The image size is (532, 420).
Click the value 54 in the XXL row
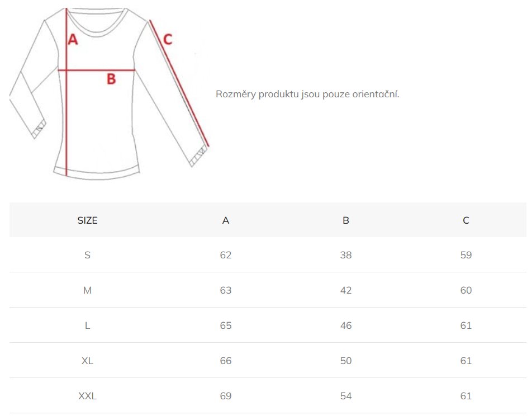pyautogui.click(x=346, y=396)
